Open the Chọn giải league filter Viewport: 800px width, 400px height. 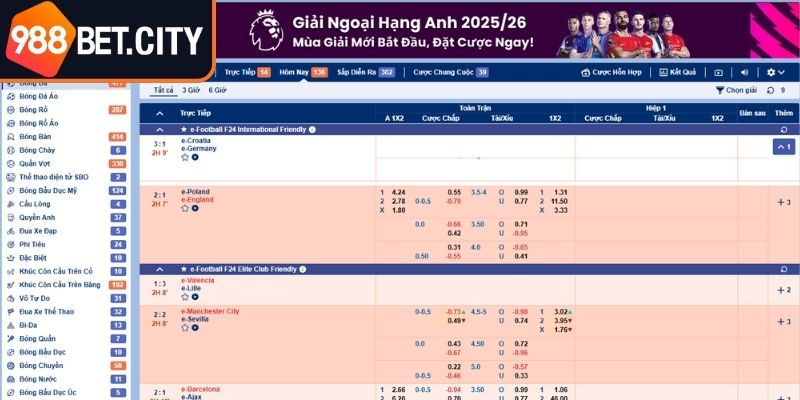[x=736, y=90]
